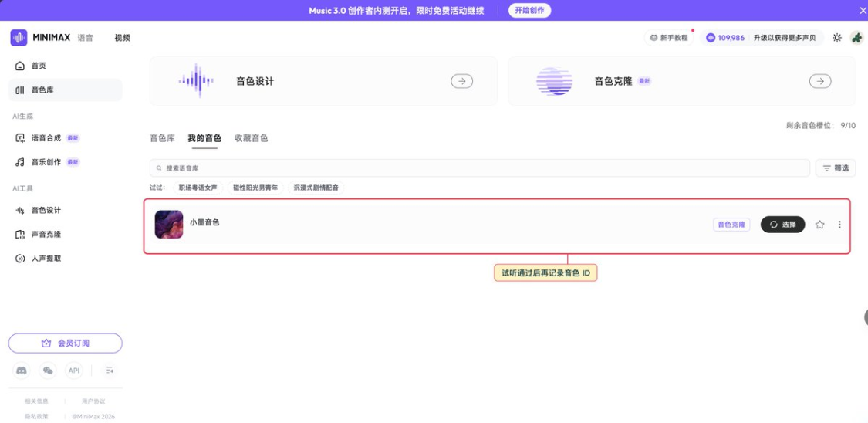The image size is (868, 423).
Task: Click the MiniMax logo icon
Action: pos(19,38)
